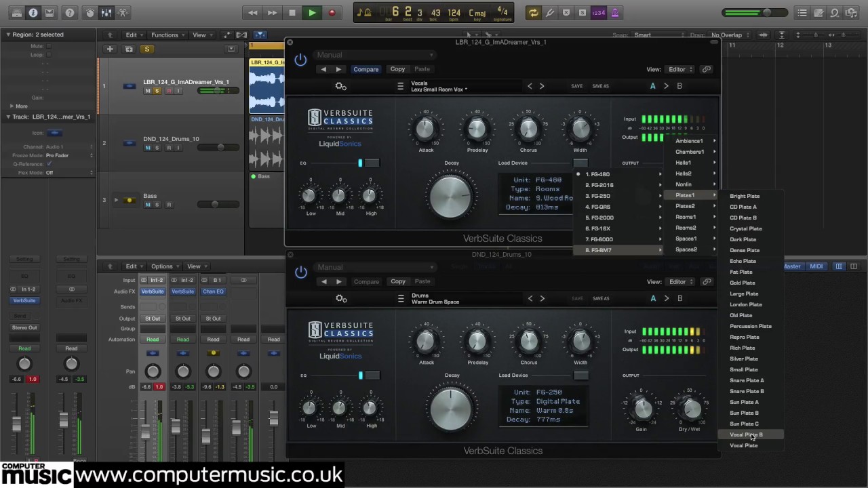The height and width of the screenshot is (488, 868).
Task: Bypass the drums VerbSuite plugin with power button
Action: (300, 272)
